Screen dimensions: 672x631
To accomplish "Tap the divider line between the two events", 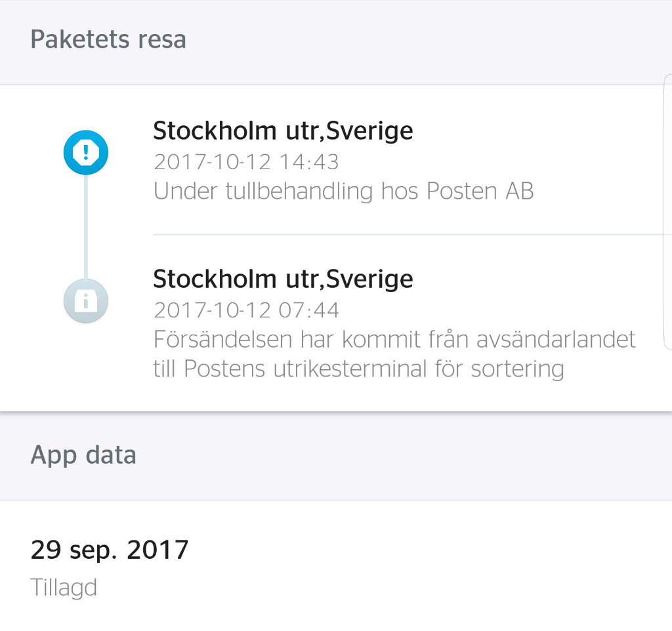I will tap(407, 234).
